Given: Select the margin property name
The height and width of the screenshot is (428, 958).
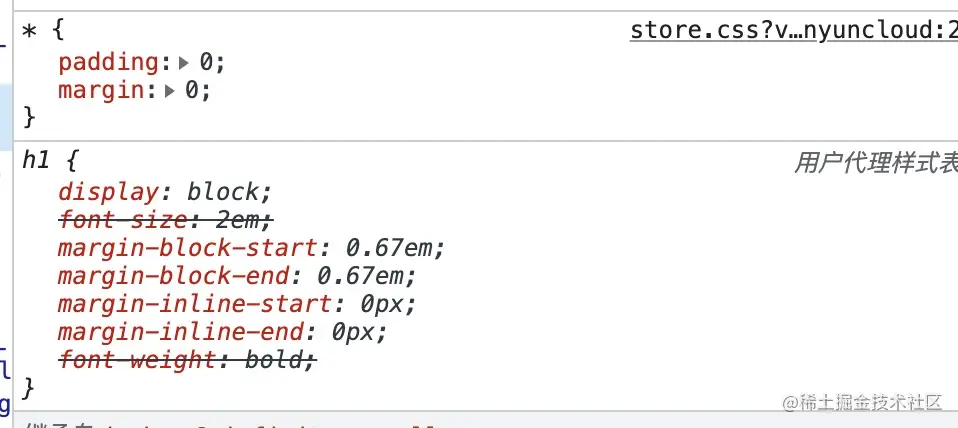Looking at the screenshot, I should [101, 91].
